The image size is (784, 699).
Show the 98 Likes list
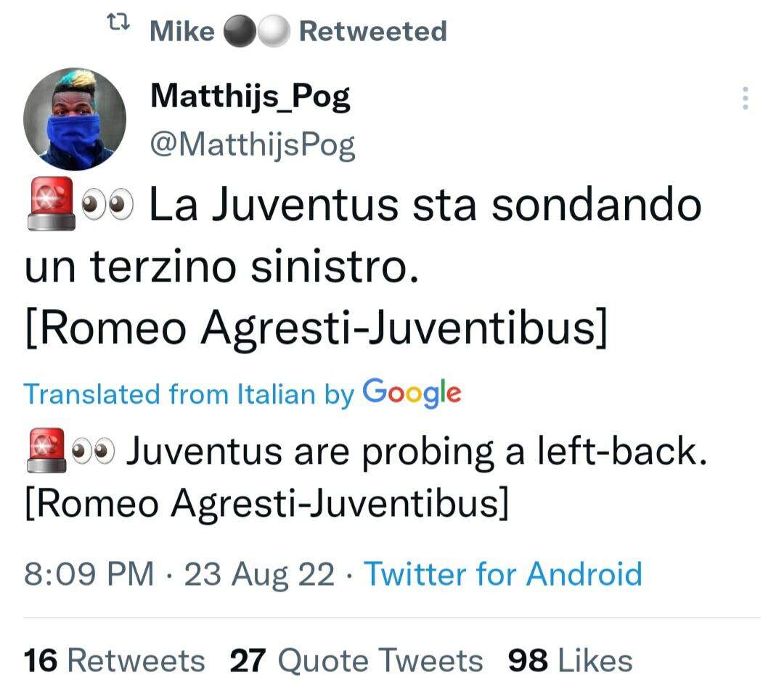570,661
